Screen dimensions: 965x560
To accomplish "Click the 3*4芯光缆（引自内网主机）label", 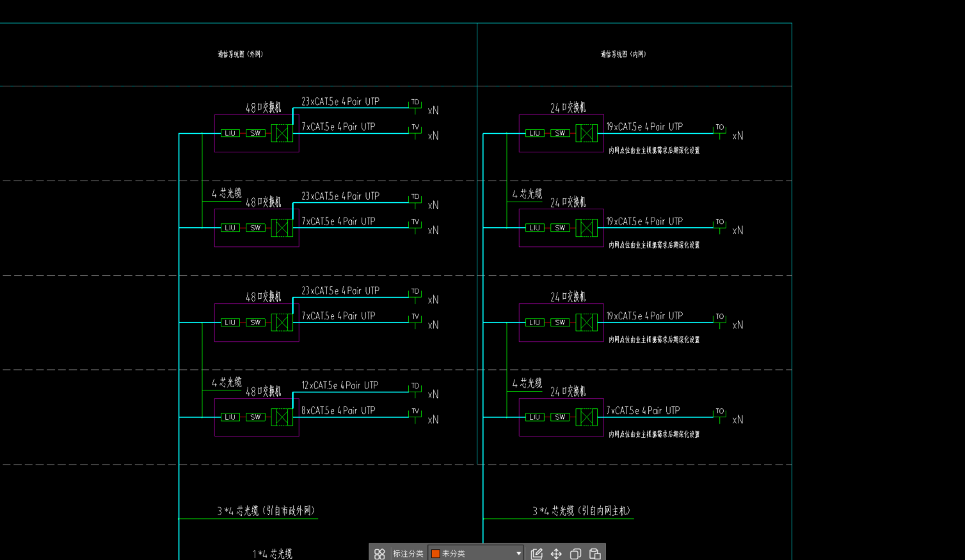I will 582,511.
